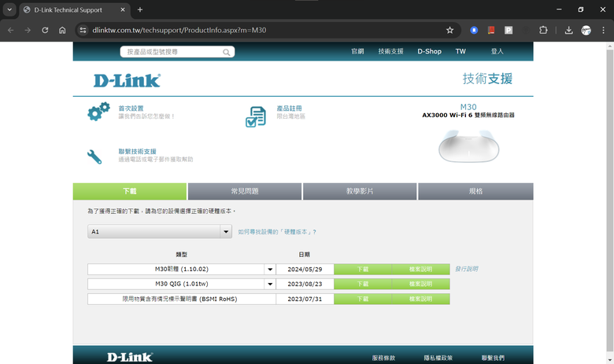Bookmark this page with star icon
Image resolution: width=614 pixels, height=364 pixels.
[449, 30]
